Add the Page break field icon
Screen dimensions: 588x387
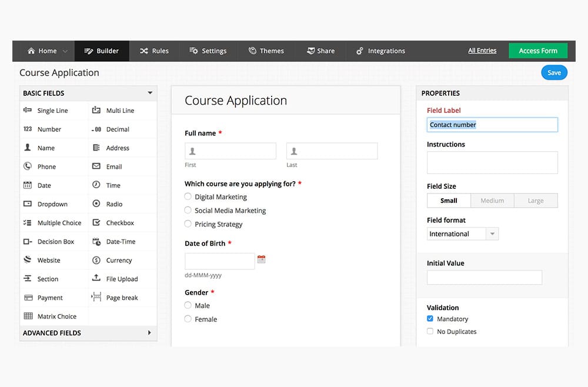[x=96, y=297]
